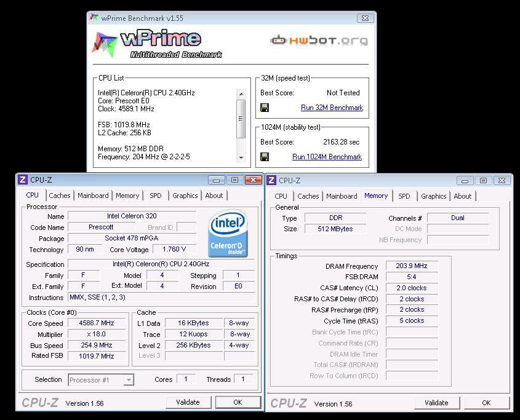Click the CPU List scrollbar down arrow
Image resolution: width=520 pixels, height=420 pixels.
pyautogui.click(x=241, y=158)
